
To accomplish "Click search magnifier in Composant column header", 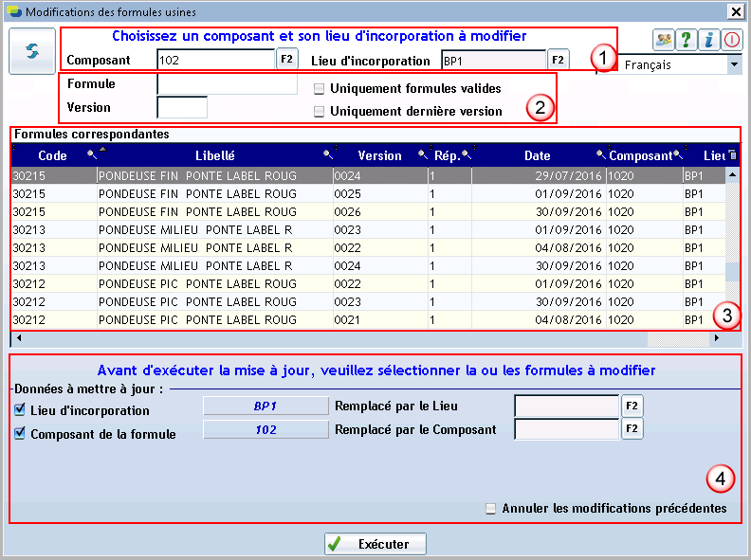I will (x=678, y=154).
